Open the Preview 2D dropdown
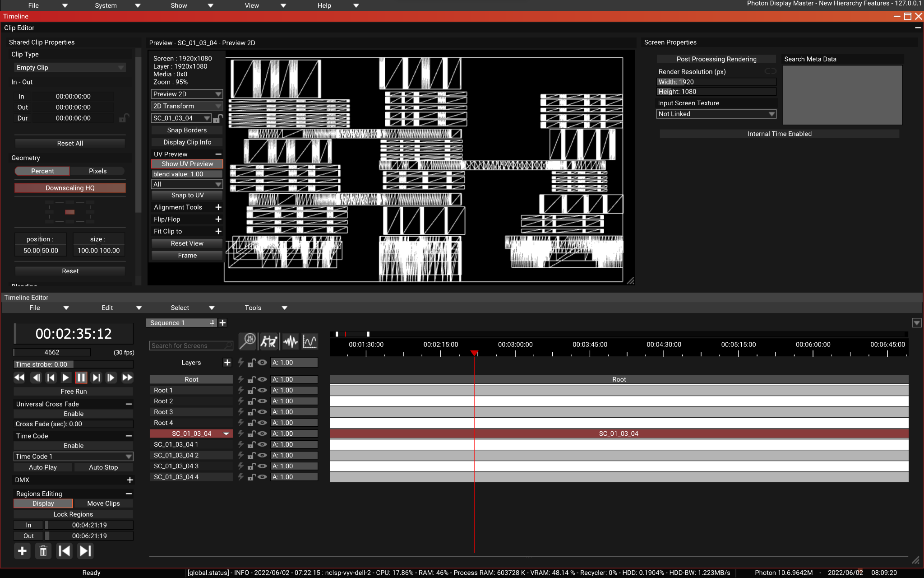The height and width of the screenshot is (578, 924). 187,94
